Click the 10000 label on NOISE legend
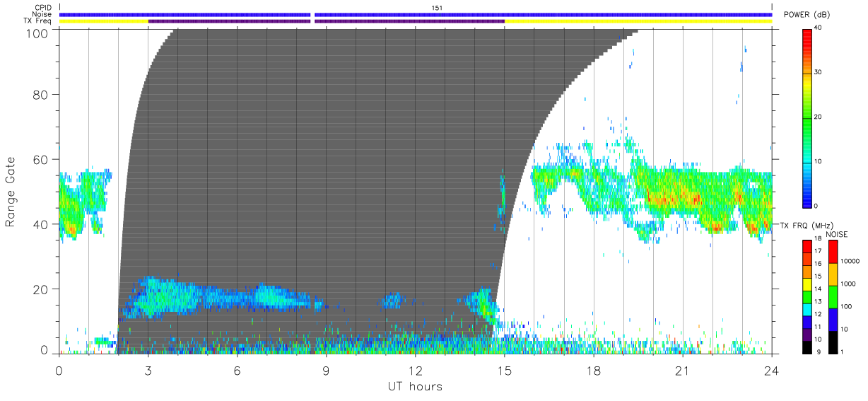 pos(850,261)
